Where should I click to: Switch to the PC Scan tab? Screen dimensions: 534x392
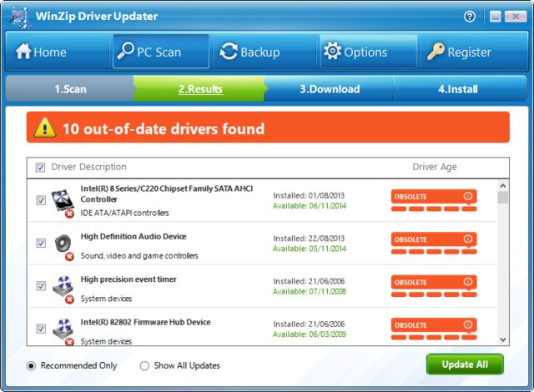[x=161, y=52]
